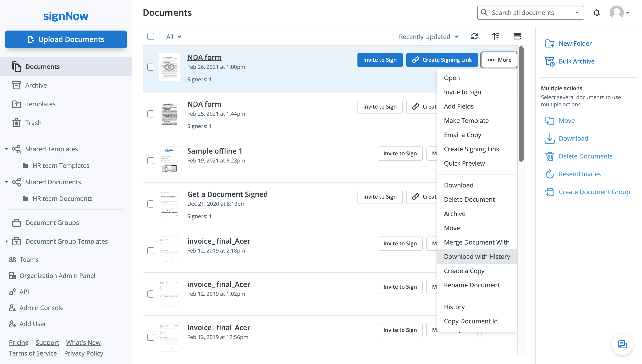Open the Recently Updated sort dropdown
The width and height of the screenshot is (642, 364).
click(x=428, y=36)
